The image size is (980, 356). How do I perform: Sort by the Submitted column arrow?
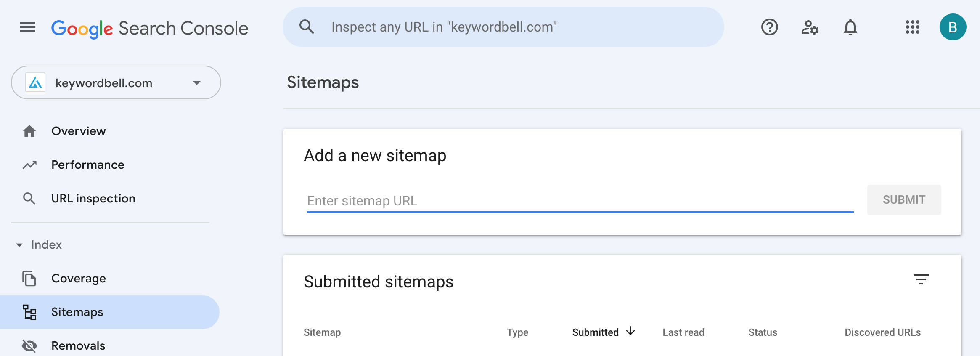tap(630, 332)
